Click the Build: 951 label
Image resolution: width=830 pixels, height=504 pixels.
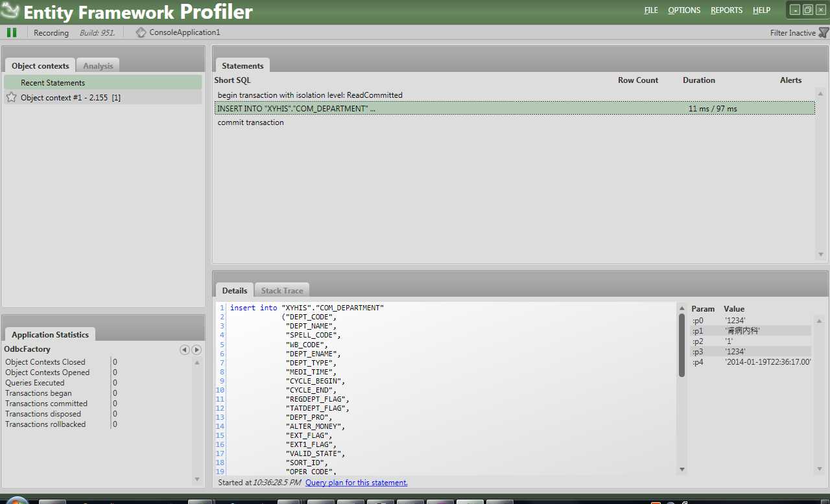click(x=97, y=33)
